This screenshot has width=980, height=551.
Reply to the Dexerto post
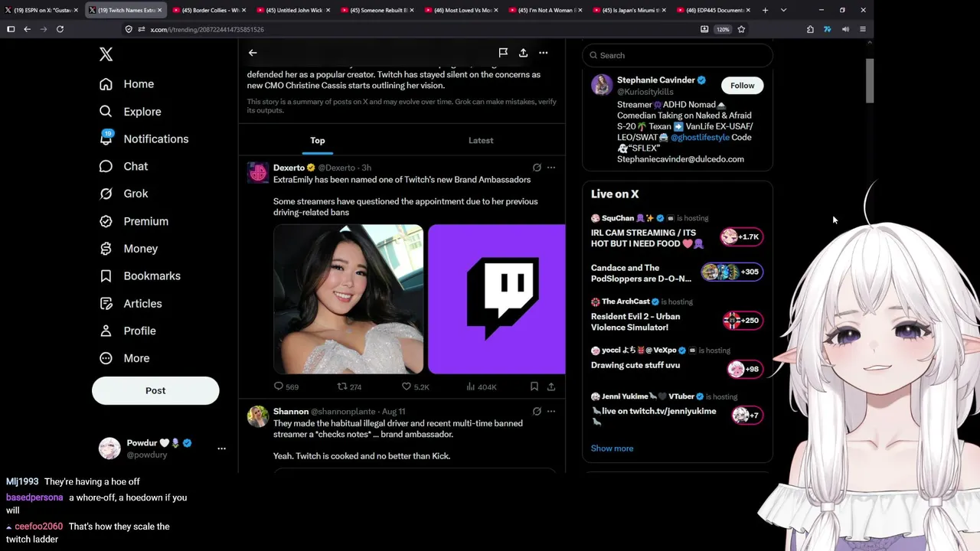[286, 387]
